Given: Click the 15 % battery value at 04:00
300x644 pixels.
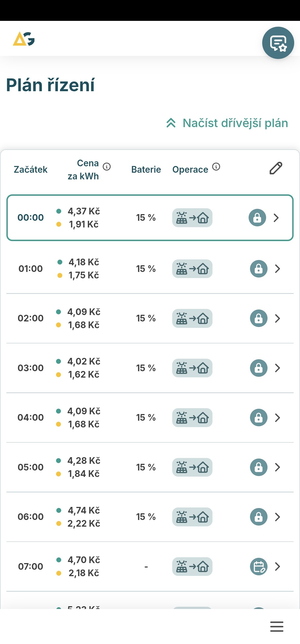Looking at the screenshot, I should pos(146,418).
